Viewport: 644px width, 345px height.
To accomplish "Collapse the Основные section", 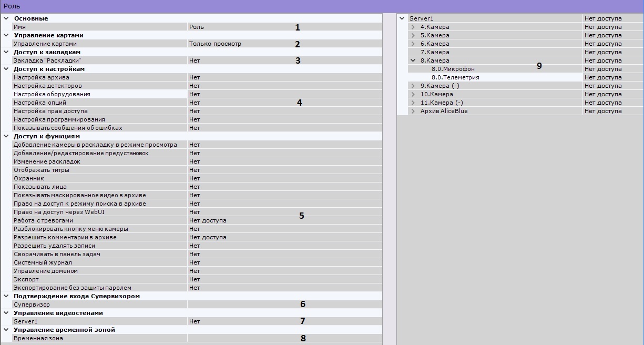I will click(5, 18).
